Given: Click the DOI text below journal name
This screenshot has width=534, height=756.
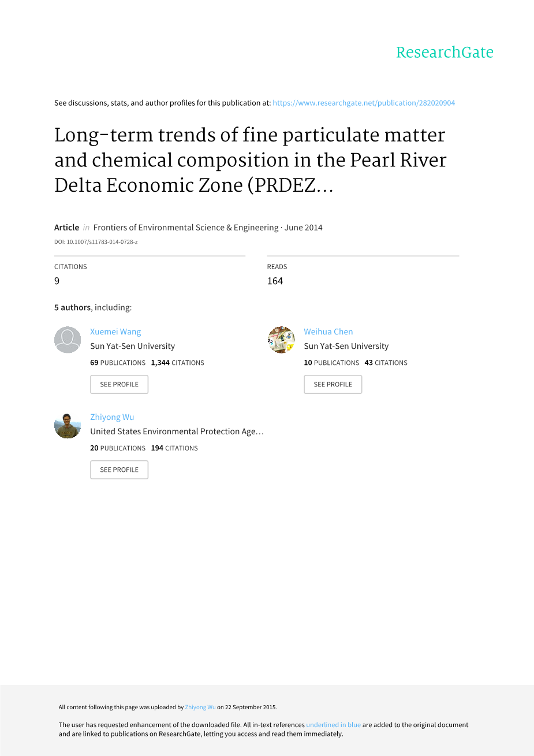Looking at the screenshot, I should 96,242.
